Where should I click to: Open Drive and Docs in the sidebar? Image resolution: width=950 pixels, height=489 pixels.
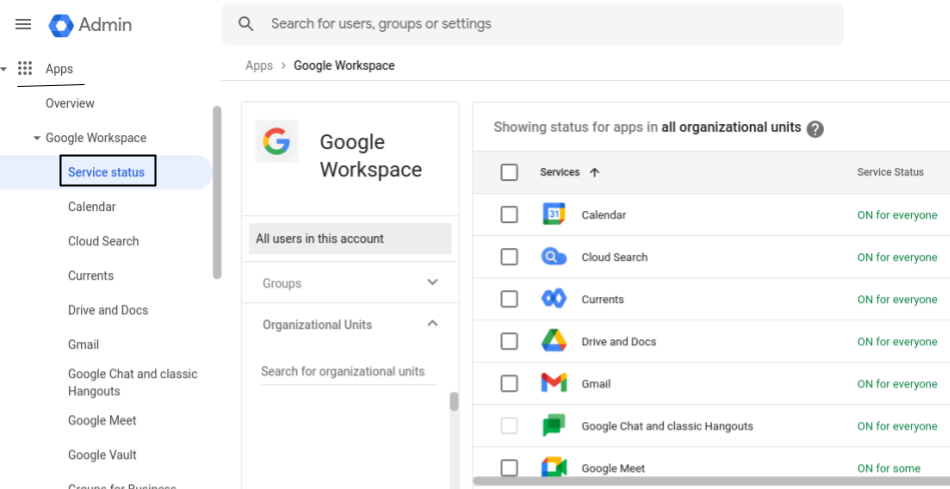108,310
